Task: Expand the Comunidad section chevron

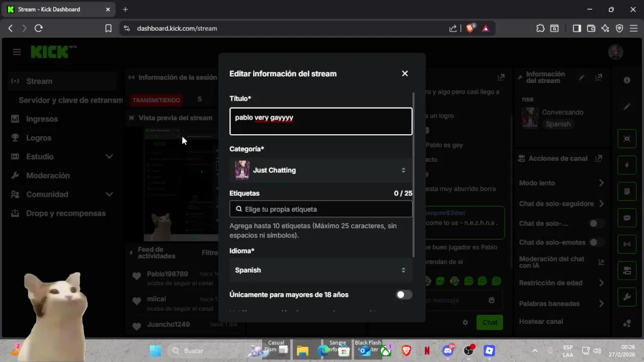Action: click(x=109, y=195)
